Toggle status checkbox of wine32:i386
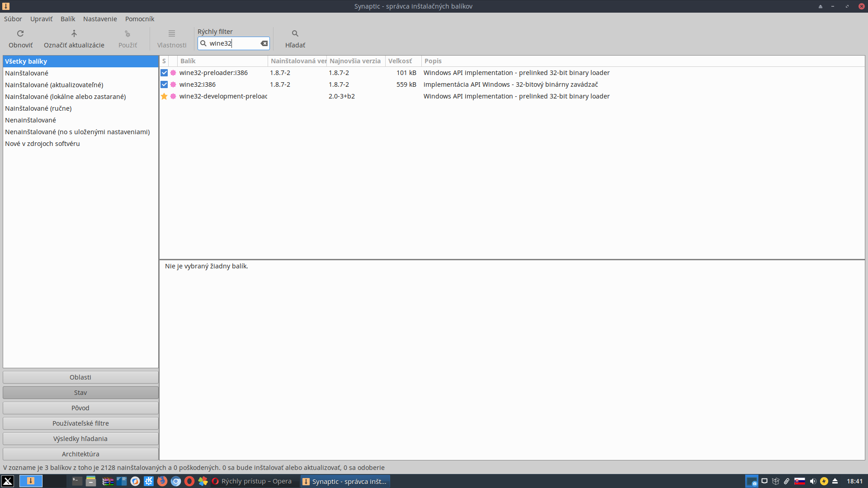Screen dimensions: 868x488 (x=164, y=84)
